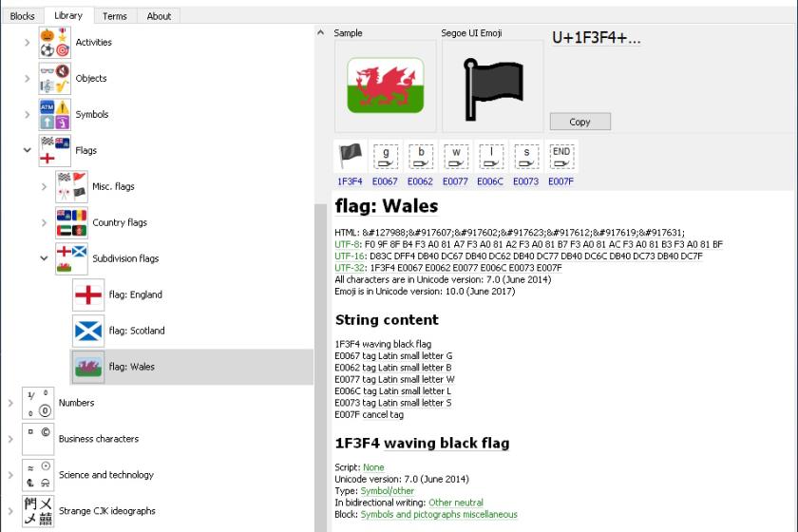This screenshot has width=798, height=532.
Task: Open the E007F code link
Action: (x=560, y=181)
